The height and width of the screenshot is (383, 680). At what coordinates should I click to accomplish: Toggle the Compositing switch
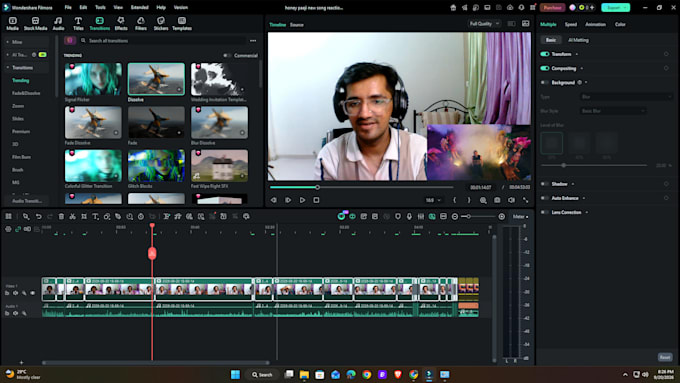pos(545,68)
